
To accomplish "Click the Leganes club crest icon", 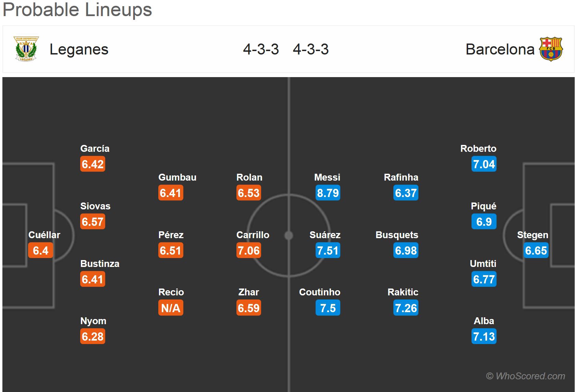I will coord(26,49).
